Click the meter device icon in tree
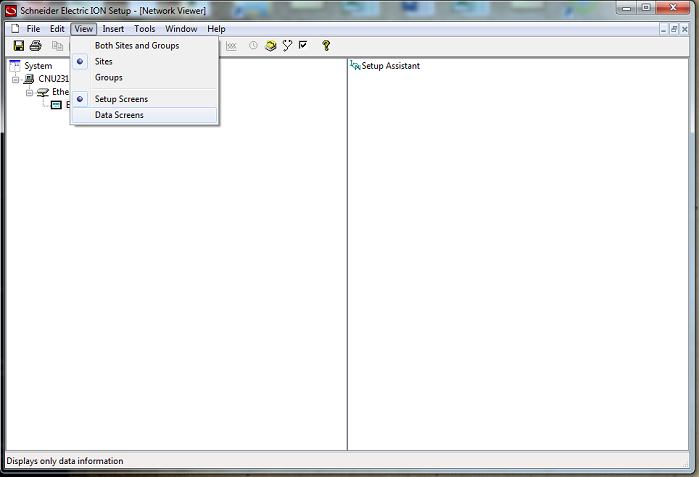 (56, 105)
